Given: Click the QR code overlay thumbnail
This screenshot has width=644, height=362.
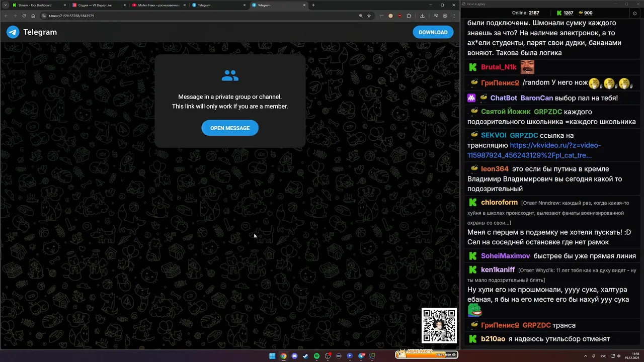Looking at the screenshot, I should (439, 325).
